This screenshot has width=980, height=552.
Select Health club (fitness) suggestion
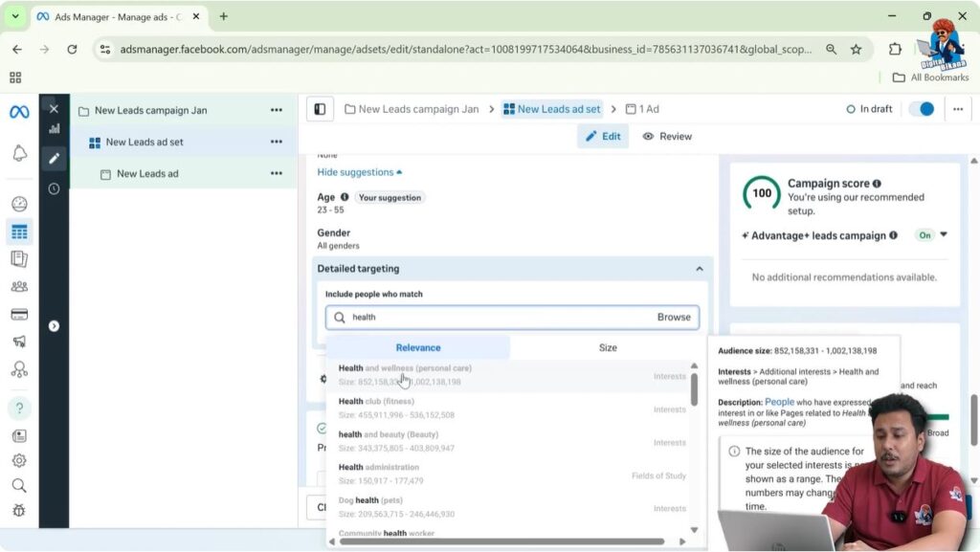506,408
